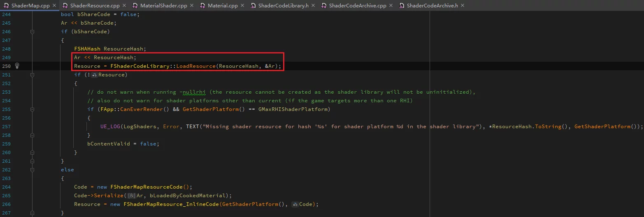
Task: Click the [&] inlay hint on line 265
Action: (x=132, y=196)
